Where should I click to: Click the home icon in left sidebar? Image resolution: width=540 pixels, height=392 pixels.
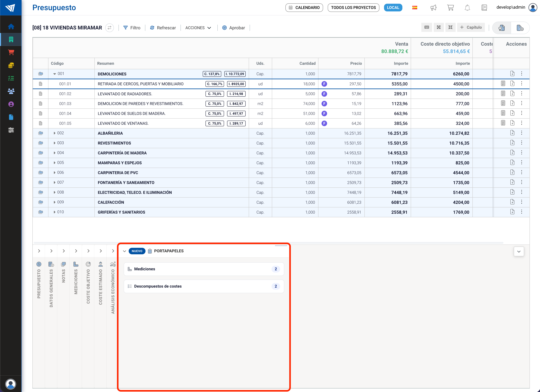point(11,27)
